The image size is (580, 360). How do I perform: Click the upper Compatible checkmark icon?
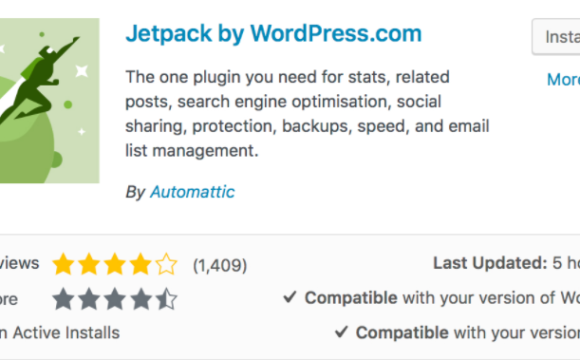(x=290, y=297)
